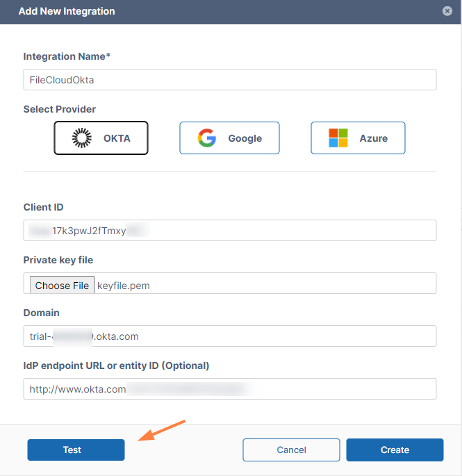The width and height of the screenshot is (462, 476).
Task: Click the "Integration Name*" label
Action: (x=67, y=56)
